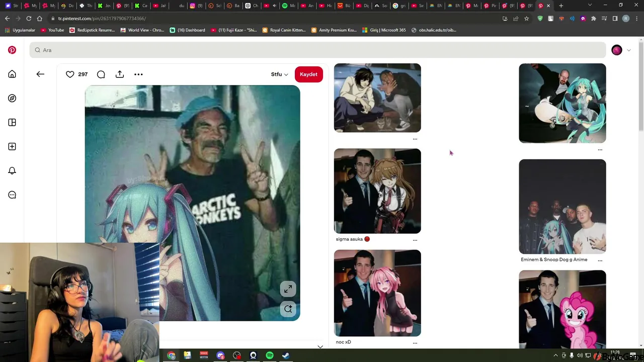
Task: Expand the pin image to full view
Action: (288, 289)
